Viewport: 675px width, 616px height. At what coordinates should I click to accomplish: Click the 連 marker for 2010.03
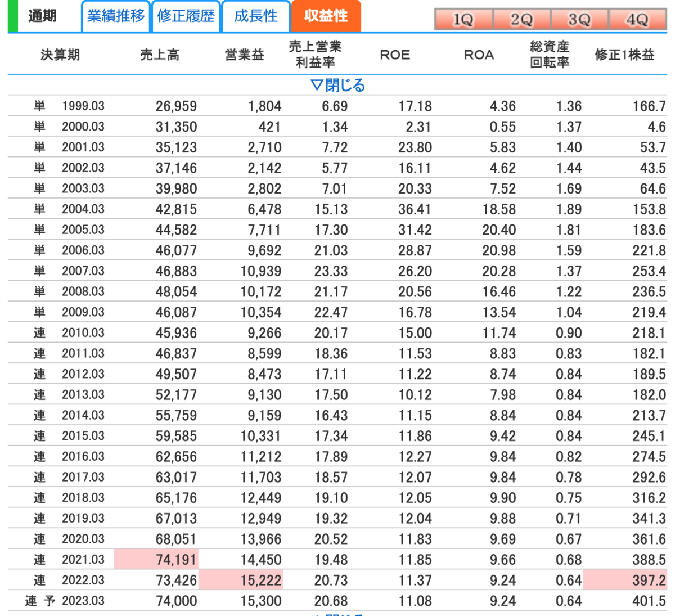point(39,333)
